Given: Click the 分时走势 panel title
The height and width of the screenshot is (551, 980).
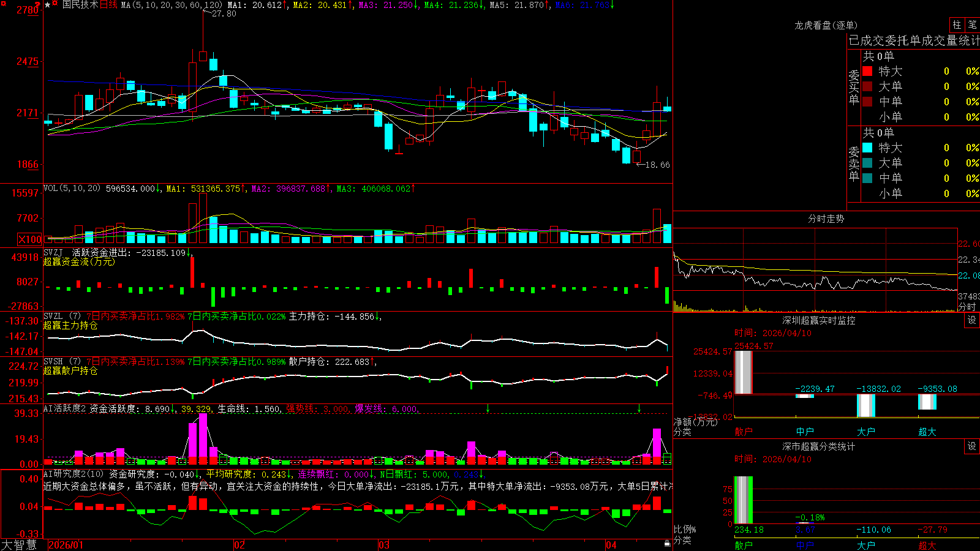Looking at the screenshot, I should [x=826, y=219].
